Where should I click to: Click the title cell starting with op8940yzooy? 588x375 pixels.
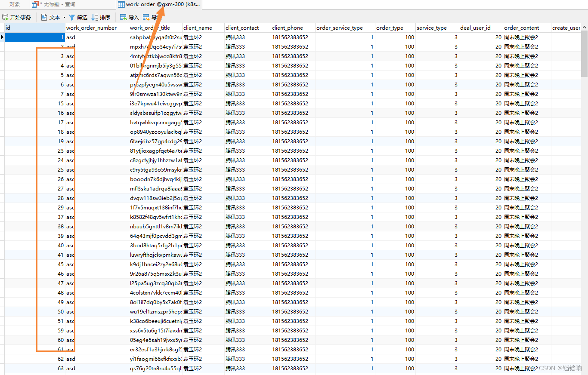coord(155,132)
